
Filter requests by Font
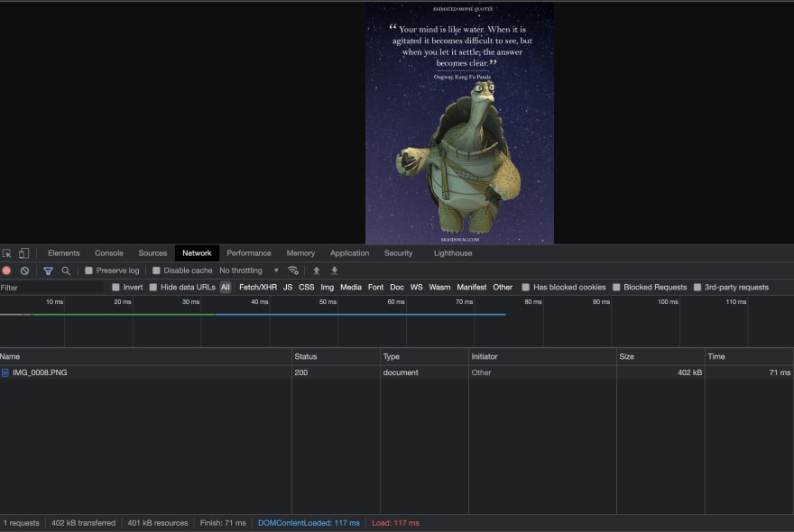pyautogui.click(x=375, y=287)
